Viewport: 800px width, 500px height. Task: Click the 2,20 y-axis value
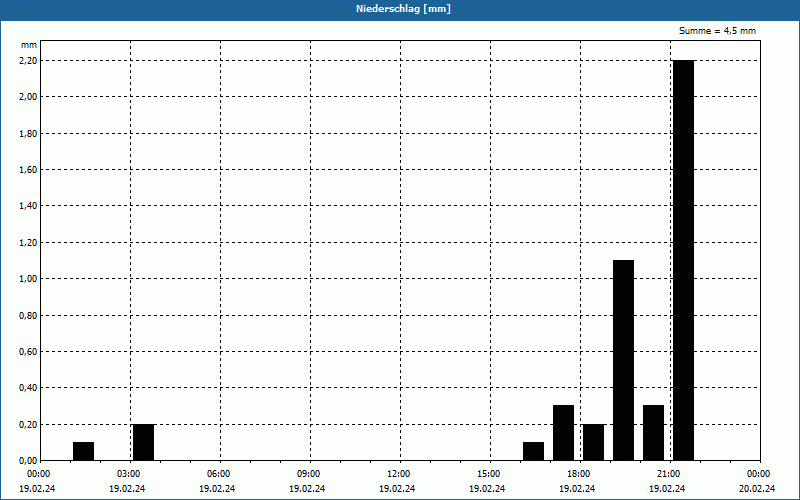click(x=28, y=61)
